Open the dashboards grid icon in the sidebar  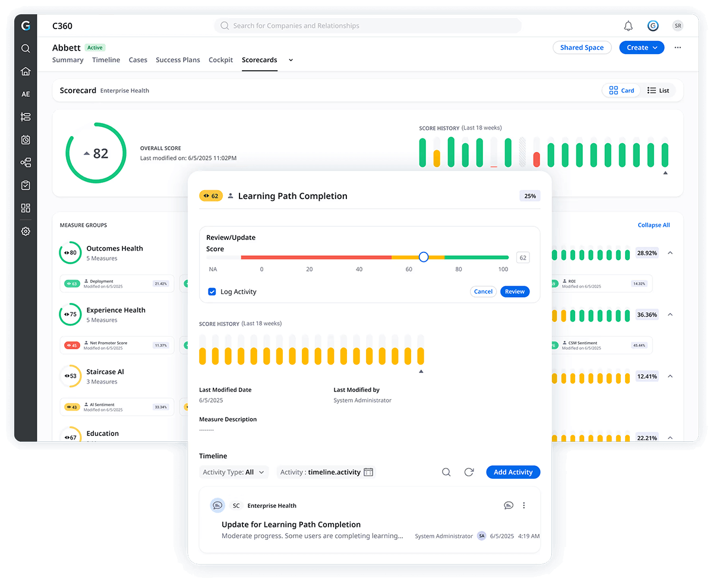click(26, 208)
